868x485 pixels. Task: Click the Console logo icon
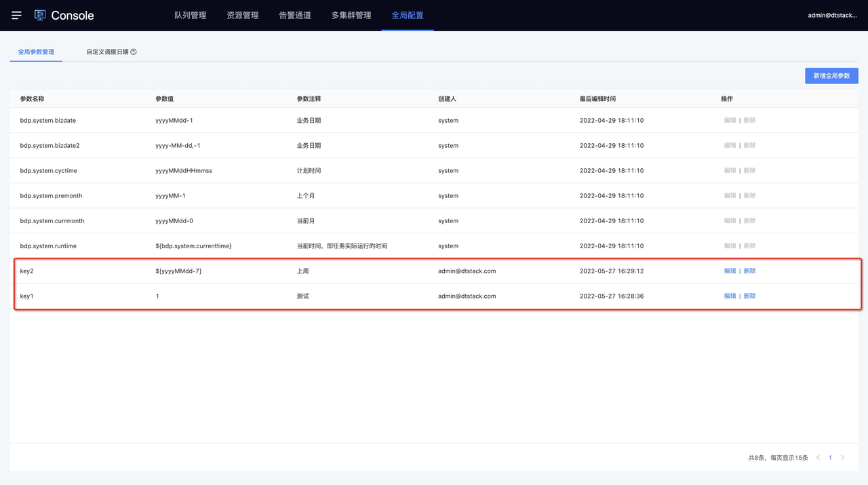click(x=40, y=15)
